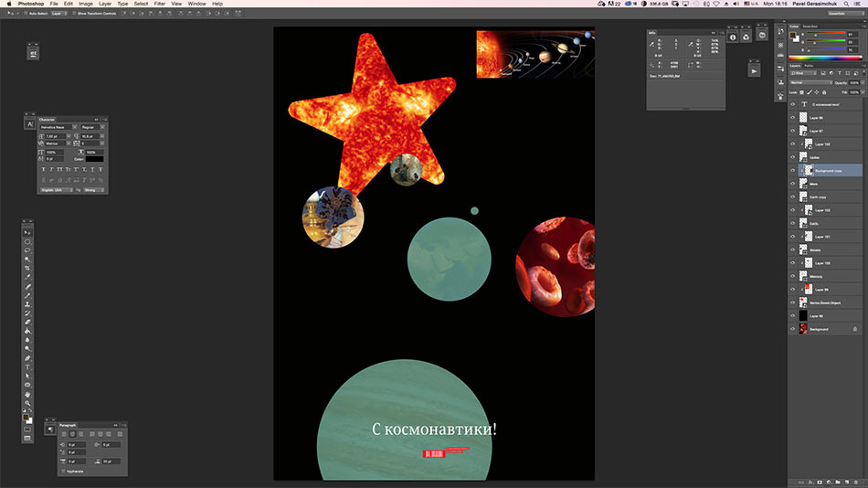Click the Character panel text color swatch
The height and width of the screenshot is (488, 868).
(95, 159)
